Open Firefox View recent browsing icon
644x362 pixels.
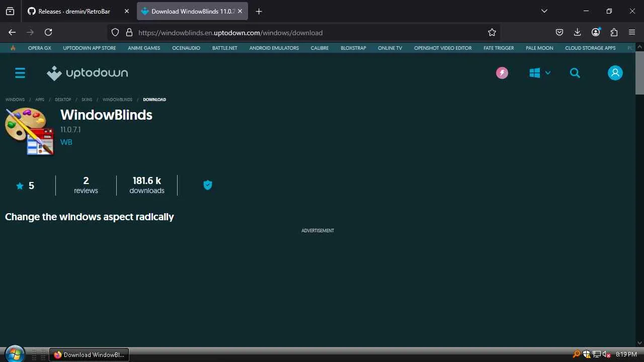tap(10, 11)
